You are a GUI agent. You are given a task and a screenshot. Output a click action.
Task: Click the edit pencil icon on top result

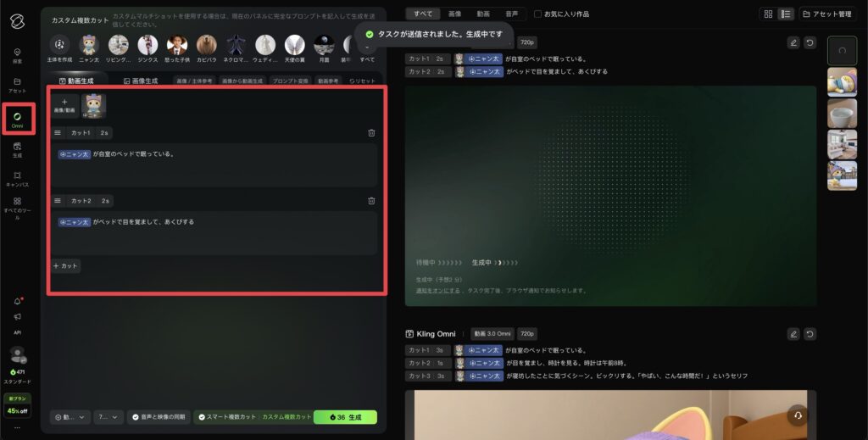pos(793,42)
